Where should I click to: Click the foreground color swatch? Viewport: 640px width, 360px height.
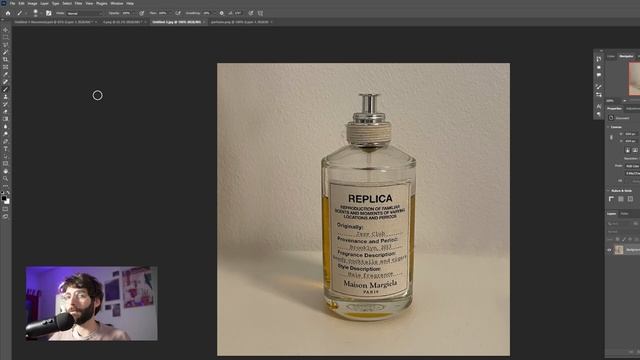(4, 198)
